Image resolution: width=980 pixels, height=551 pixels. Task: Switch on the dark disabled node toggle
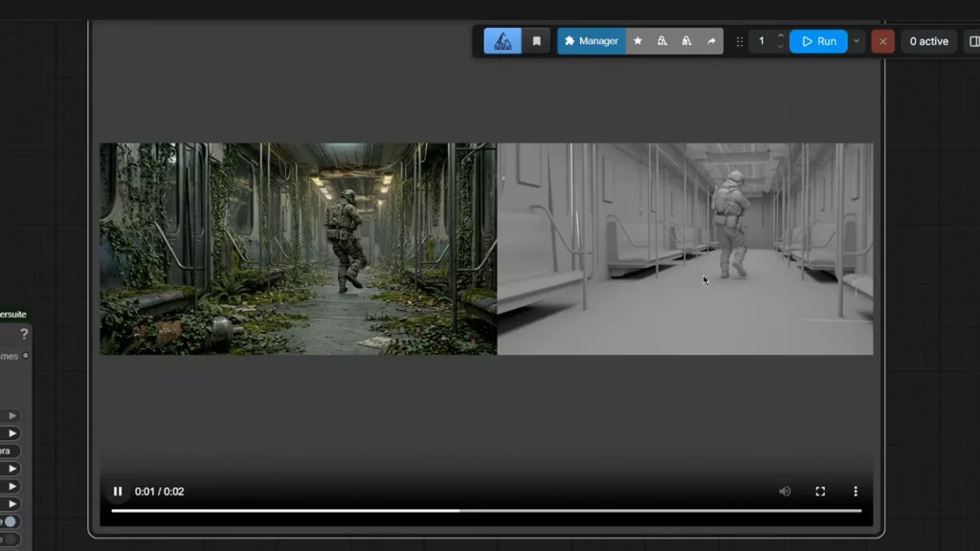click(x=10, y=540)
